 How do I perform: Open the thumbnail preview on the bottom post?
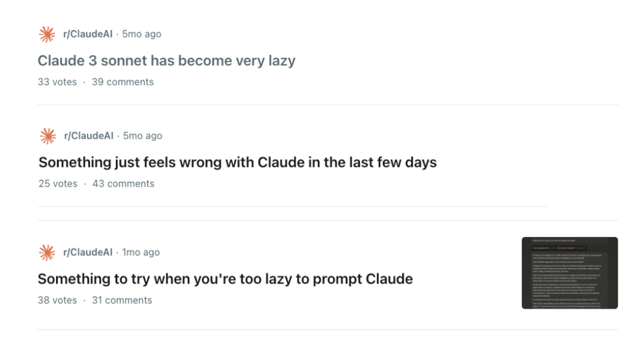pos(568,273)
